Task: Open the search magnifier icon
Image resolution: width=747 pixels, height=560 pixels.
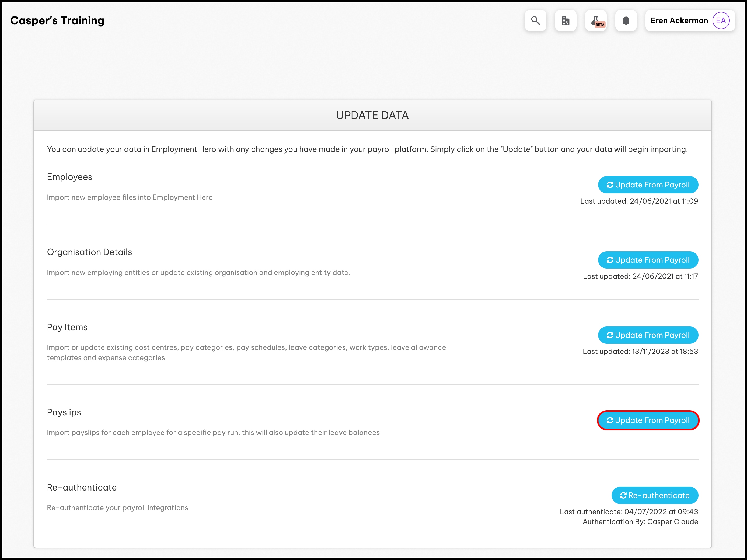Action: coord(535,20)
